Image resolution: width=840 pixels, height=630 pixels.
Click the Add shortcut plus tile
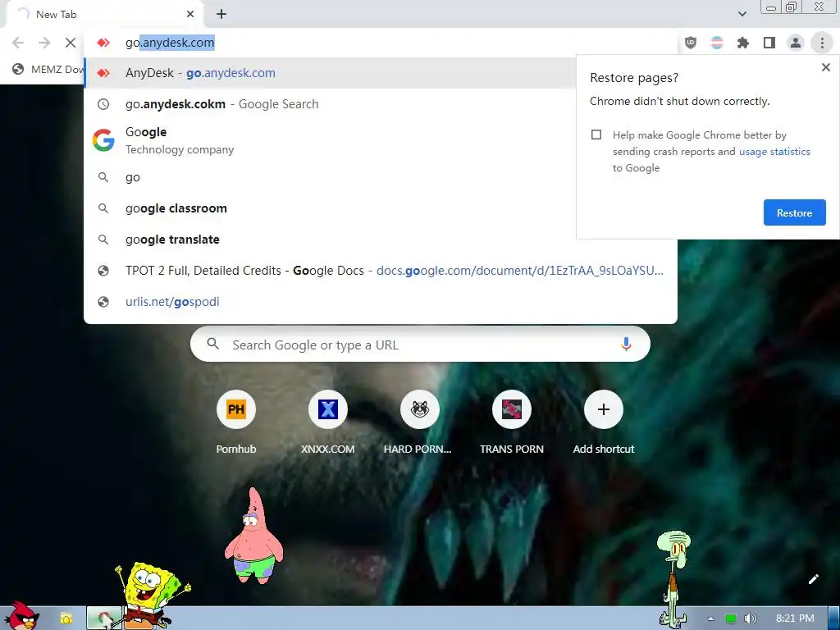click(604, 409)
